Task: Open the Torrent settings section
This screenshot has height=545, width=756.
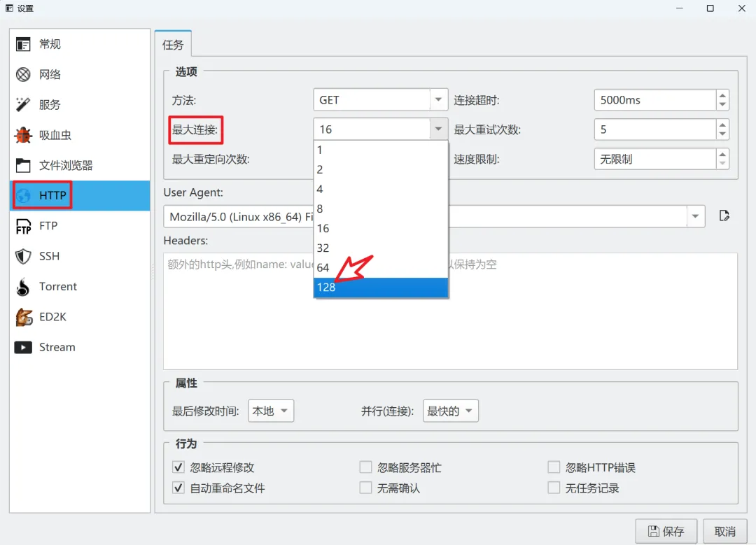Action: [56, 286]
